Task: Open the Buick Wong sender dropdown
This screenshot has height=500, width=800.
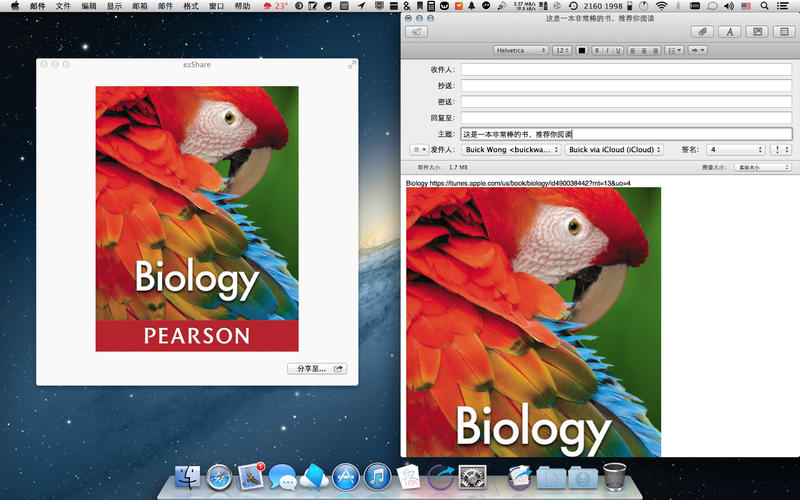Action: (511, 149)
